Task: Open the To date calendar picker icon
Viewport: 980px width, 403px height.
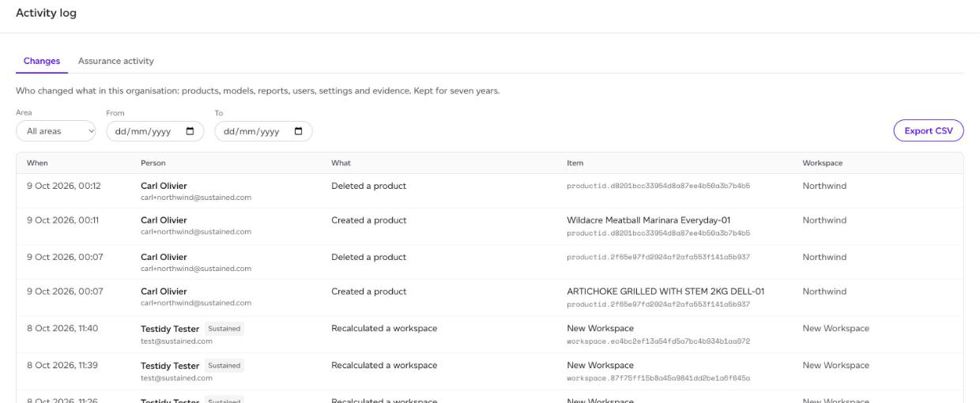Action: tap(299, 132)
